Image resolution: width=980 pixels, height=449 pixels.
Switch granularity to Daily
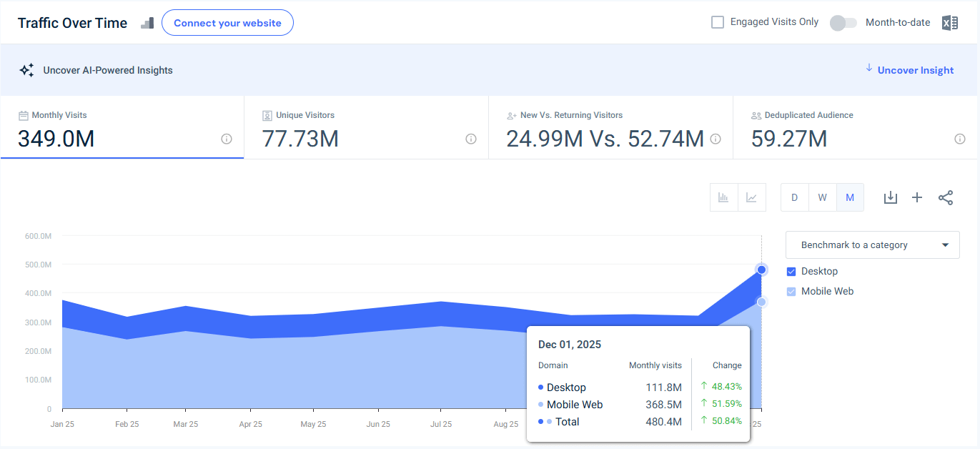pos(794,197)
